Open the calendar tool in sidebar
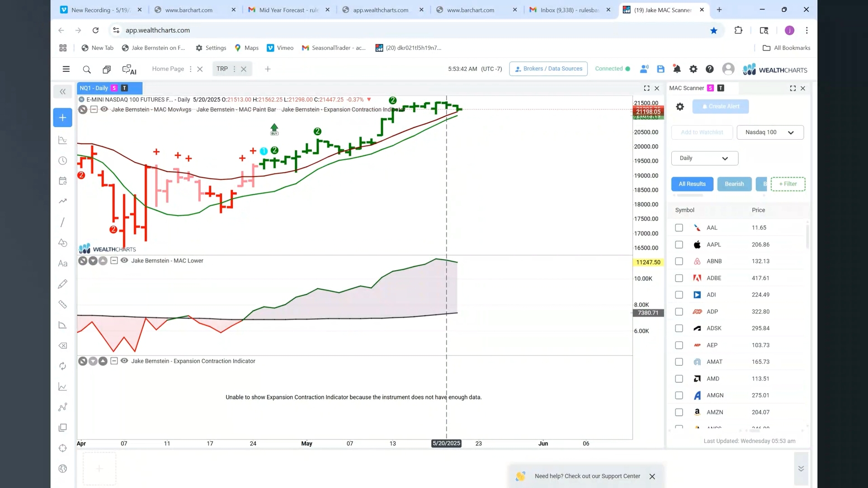The image size is (868, 488). coord(63,181)
